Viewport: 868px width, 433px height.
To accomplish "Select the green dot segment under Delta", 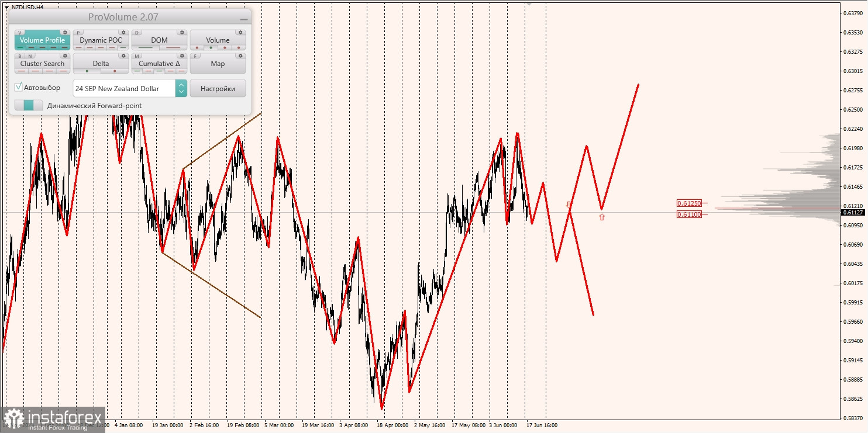I will coord(87,71).
